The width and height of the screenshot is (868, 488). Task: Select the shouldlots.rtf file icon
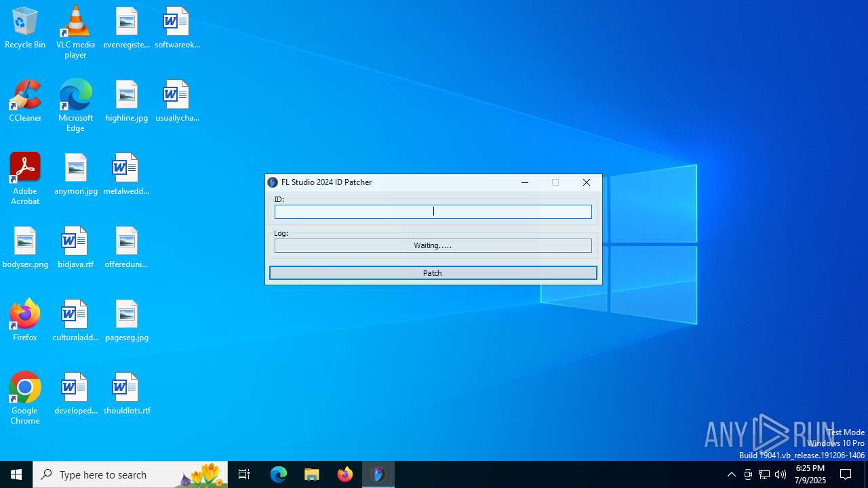pos(127,394)
